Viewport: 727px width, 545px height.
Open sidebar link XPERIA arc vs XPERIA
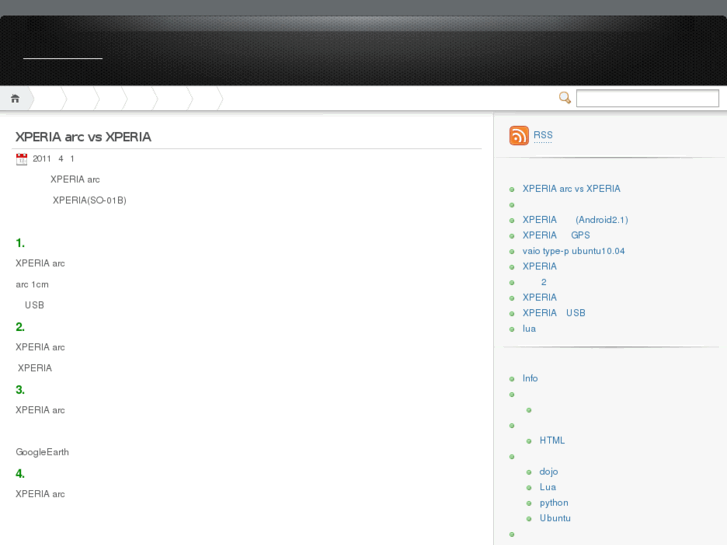[571, 189]
